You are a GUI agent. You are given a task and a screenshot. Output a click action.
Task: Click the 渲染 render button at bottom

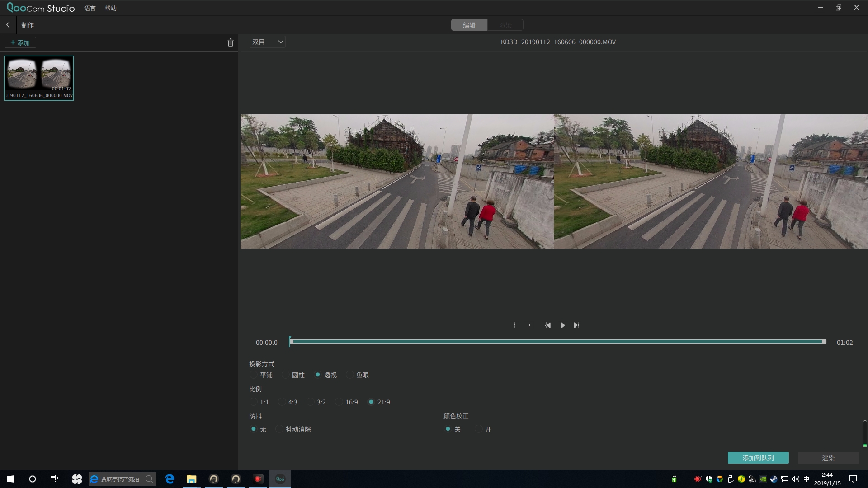[x=828, y=458]
